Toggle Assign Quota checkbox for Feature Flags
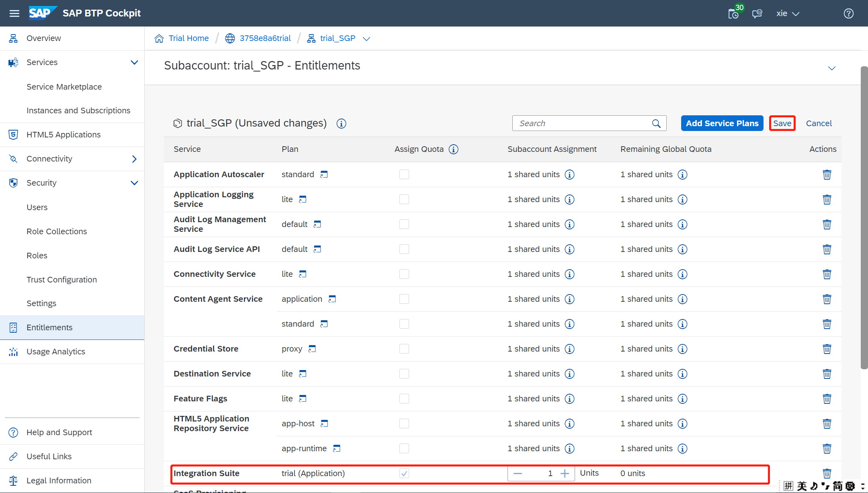868x493 pixels. pyautogui.click(x=404, y=399)
